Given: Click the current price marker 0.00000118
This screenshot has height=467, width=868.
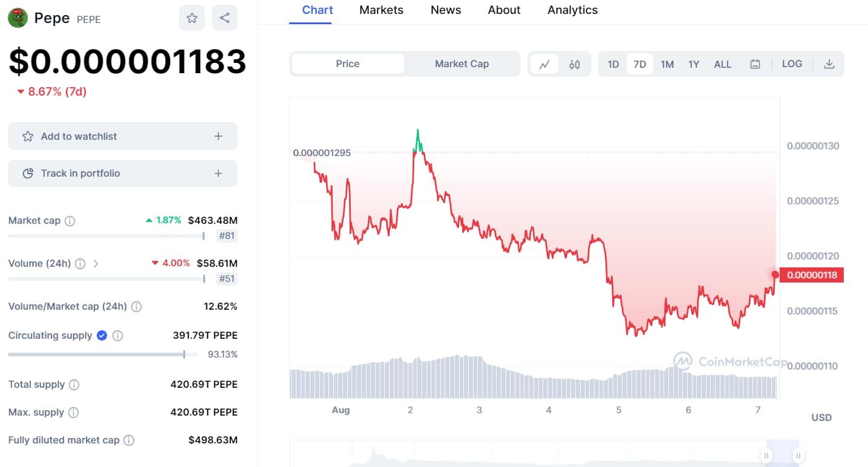Looking at the screenshot, I should click(811, 275).
